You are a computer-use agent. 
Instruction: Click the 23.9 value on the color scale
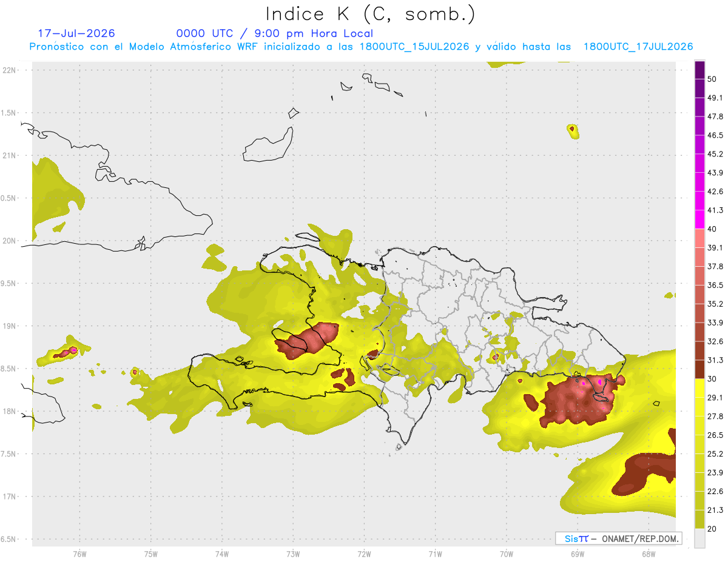click(715, 472)
